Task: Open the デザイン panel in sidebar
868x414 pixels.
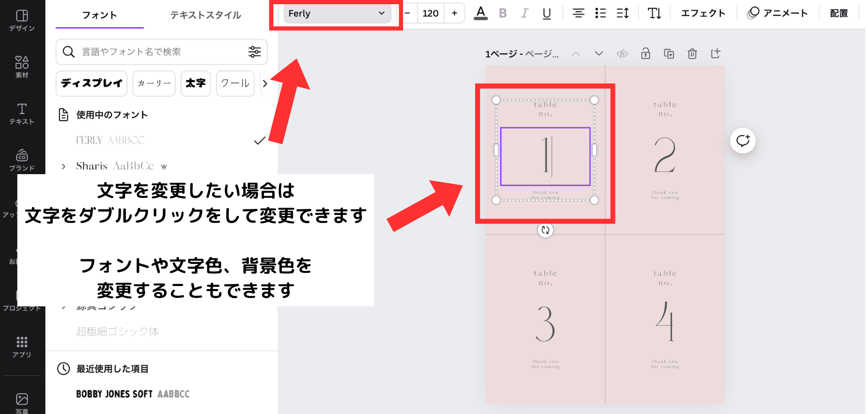Action: (22, 20)
